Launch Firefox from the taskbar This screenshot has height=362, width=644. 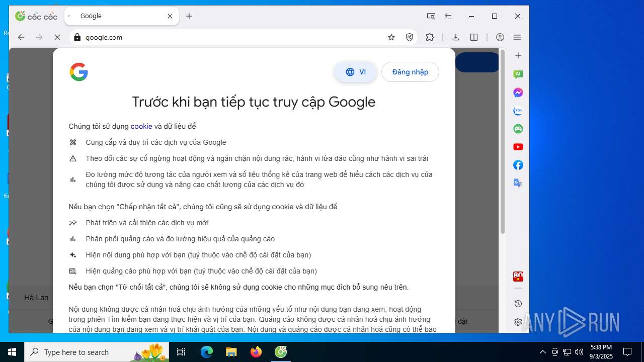[256, 352]
